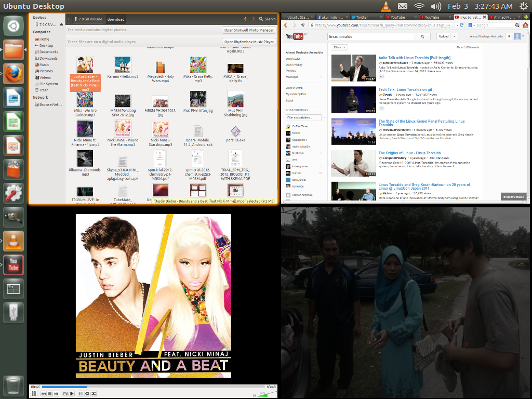532x399 pixels.
Task: Open a new browser tab
Action: click(x=526, y=17)
